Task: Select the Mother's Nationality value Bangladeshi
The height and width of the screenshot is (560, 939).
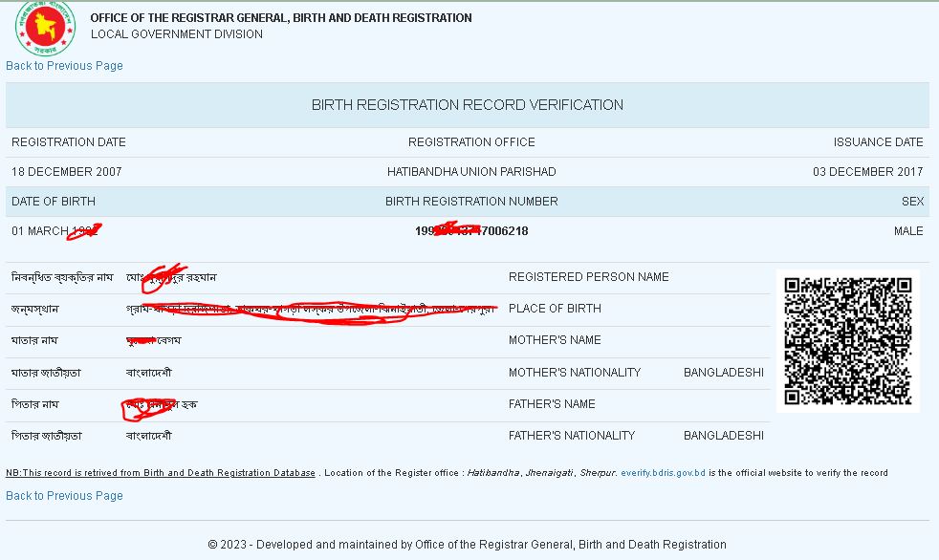Action: (x=723, y=373)
